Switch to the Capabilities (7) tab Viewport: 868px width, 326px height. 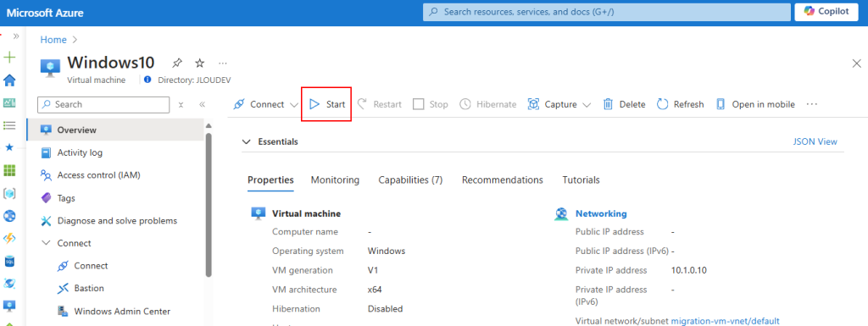tap(410, 180)
